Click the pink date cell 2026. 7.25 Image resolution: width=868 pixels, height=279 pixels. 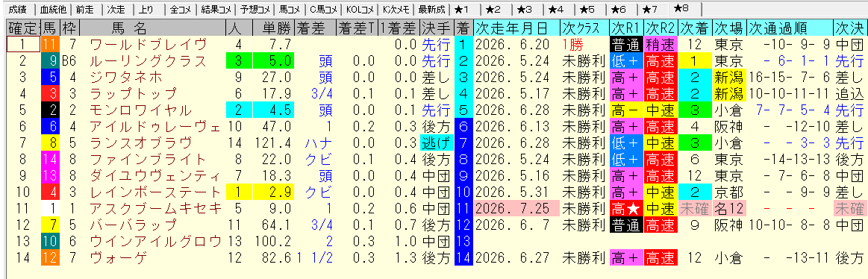[x=516, y=208]
